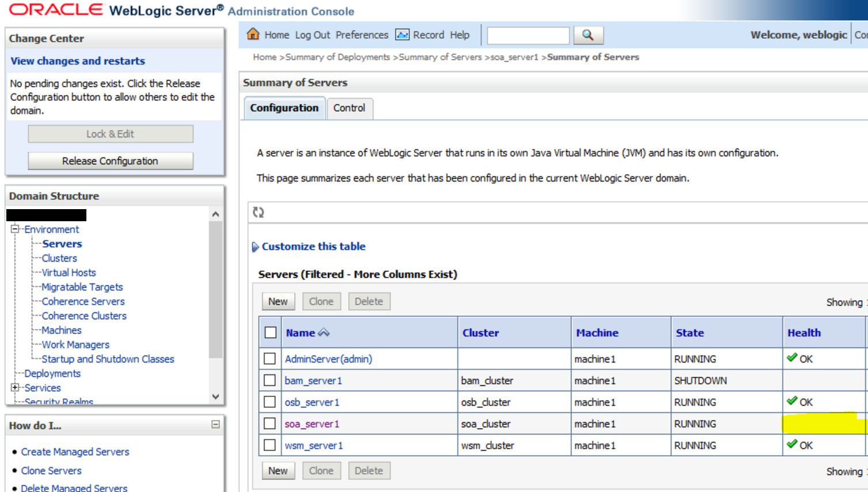Click the green OK health icon for AdminServer
Image resolution: width=868 pixels, height=492 pixels.
(x=792, y=358)
